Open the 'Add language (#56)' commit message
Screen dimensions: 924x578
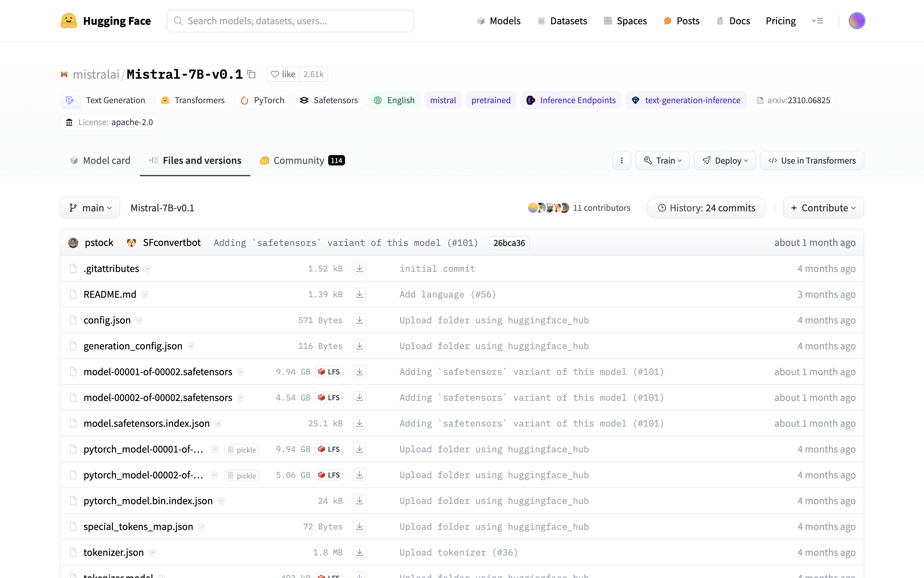[448, 294]
